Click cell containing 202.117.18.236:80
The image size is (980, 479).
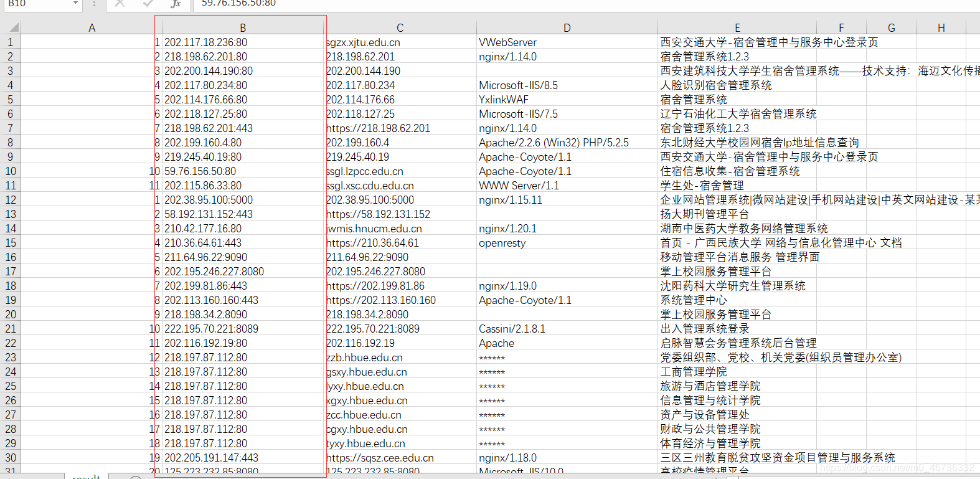[243, 42]
